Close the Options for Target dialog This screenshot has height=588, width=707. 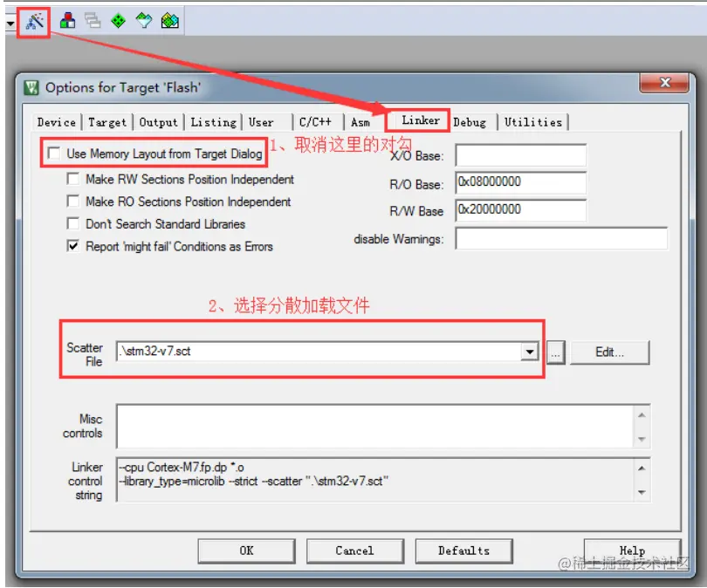coord(664,83)
